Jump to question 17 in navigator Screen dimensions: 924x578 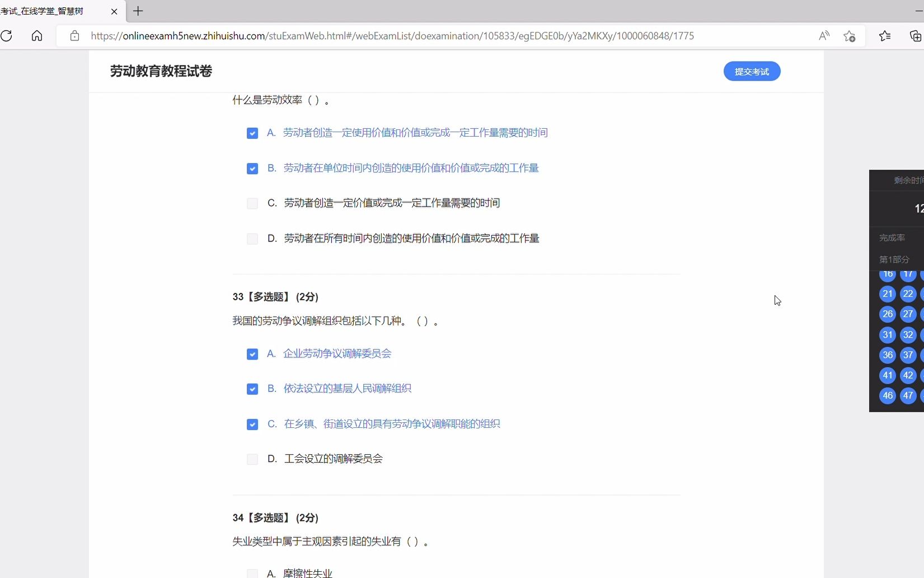[908, 274]
